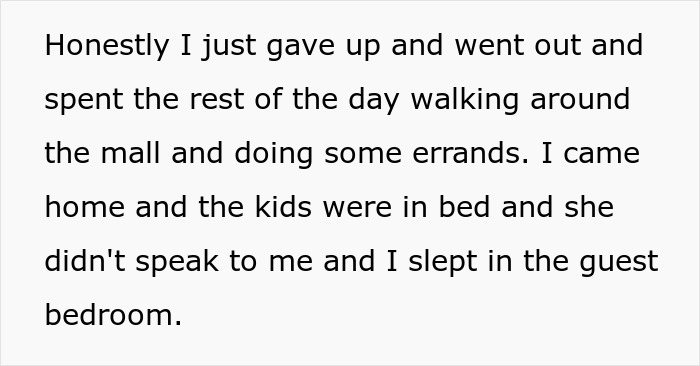Click the word "Honestly"
Image resolution: width=700 pixels, height=366 pixels.
[x=107, y=46]
